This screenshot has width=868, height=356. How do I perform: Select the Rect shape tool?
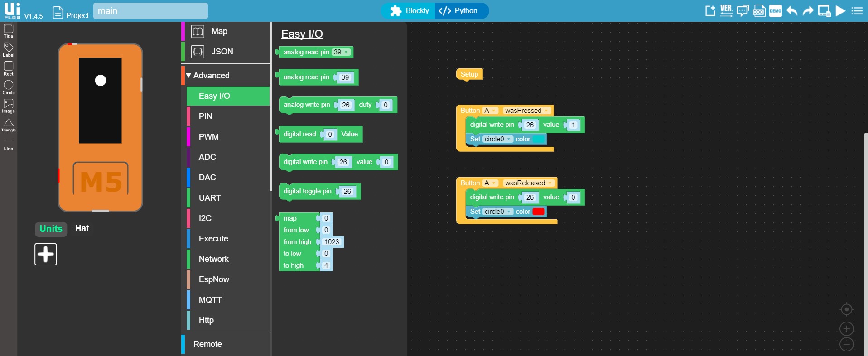tap(9, 68)
